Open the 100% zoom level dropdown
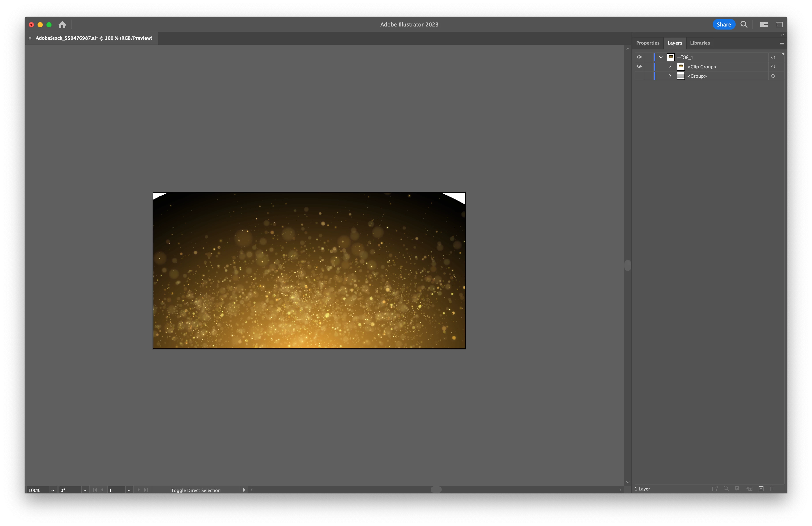The height and width of the screenshot is (526, 812). (53, 490)
